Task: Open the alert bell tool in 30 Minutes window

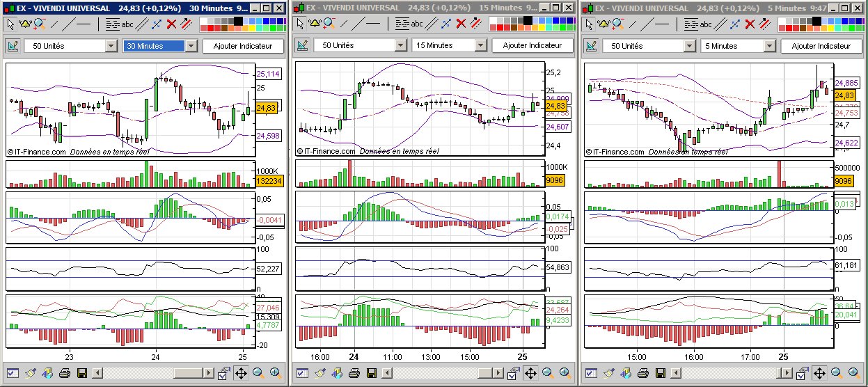Action: 25,24
